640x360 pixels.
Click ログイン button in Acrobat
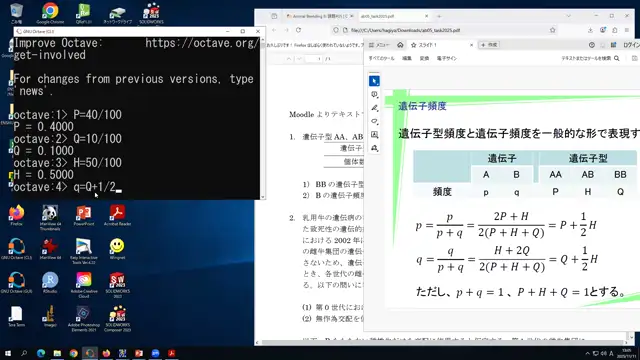pyautogui.click(x=631, y=45)
